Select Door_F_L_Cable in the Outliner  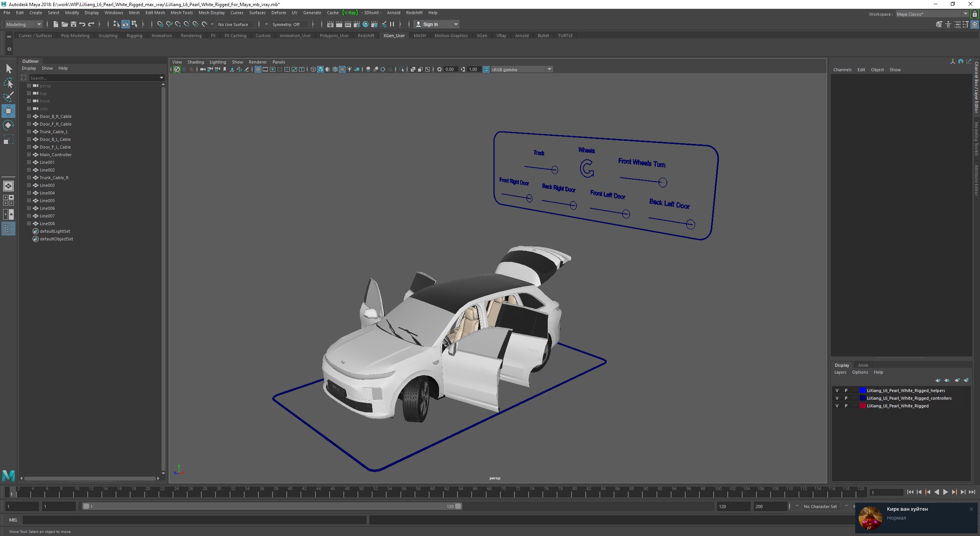(x=55, y=147)
